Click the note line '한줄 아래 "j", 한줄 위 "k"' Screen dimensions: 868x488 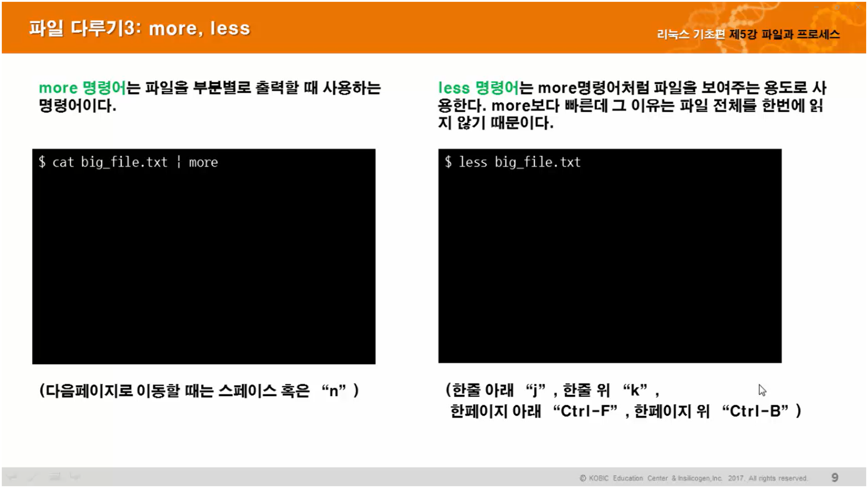pos(553,390)
